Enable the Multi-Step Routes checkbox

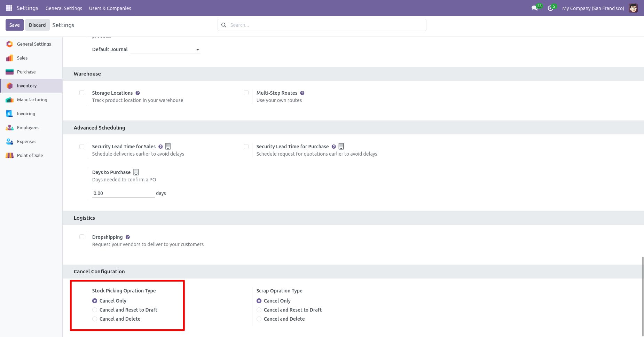246,93
